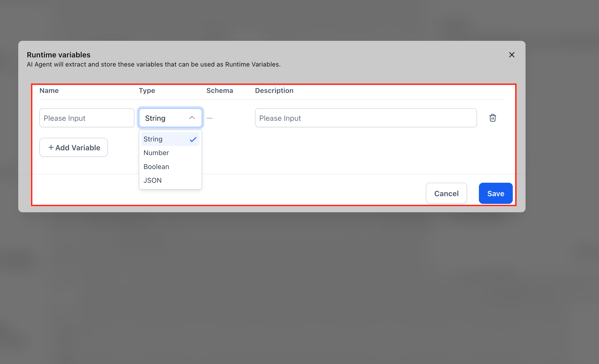Cancel the runtime variables changes

[446, 194]
